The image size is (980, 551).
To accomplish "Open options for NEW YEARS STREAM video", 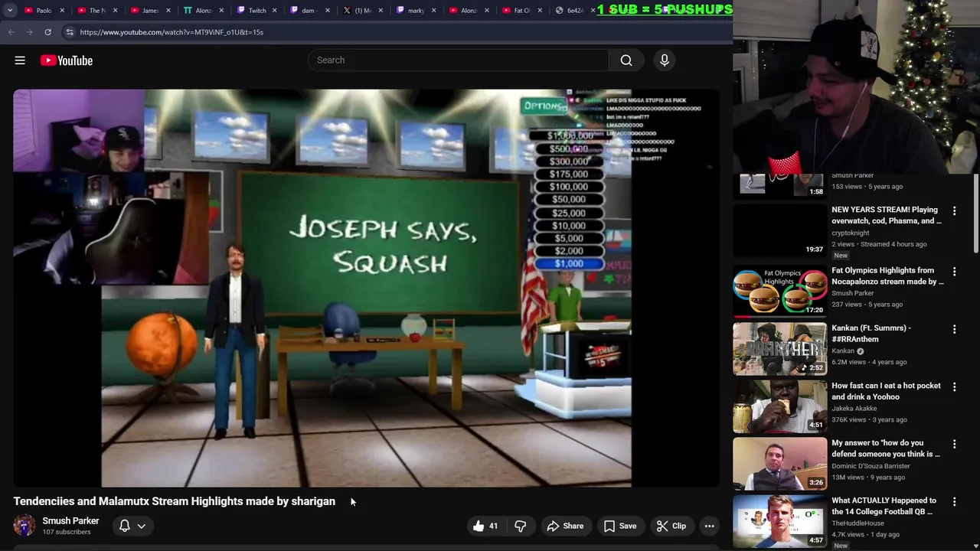I will click(954, 211).
